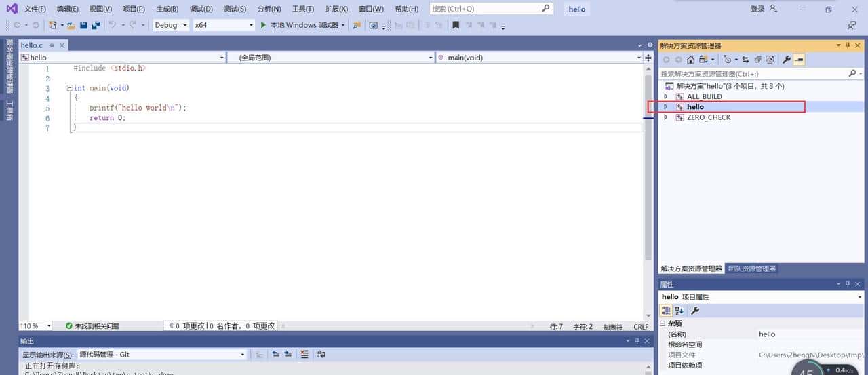Click the Home icon in Solution Explorer
Screen dimensions: 868x375
(690, 60)
